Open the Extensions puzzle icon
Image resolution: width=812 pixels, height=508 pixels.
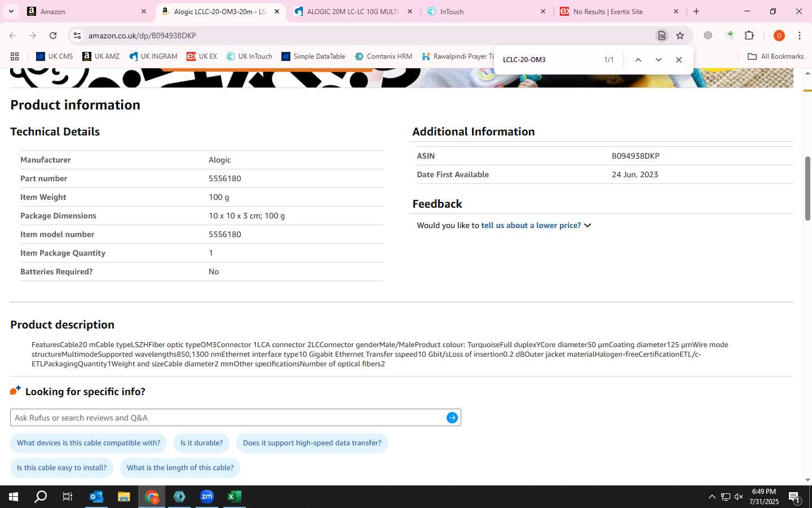(x=749, y=36)
